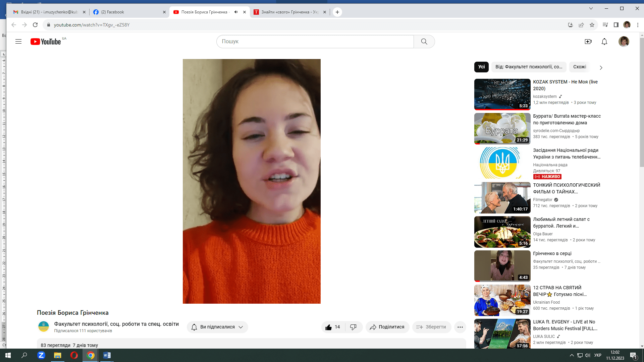This screenshot has height=362, width=644.
Task: Open the three-dot more actions button
Action: [460, 327]
